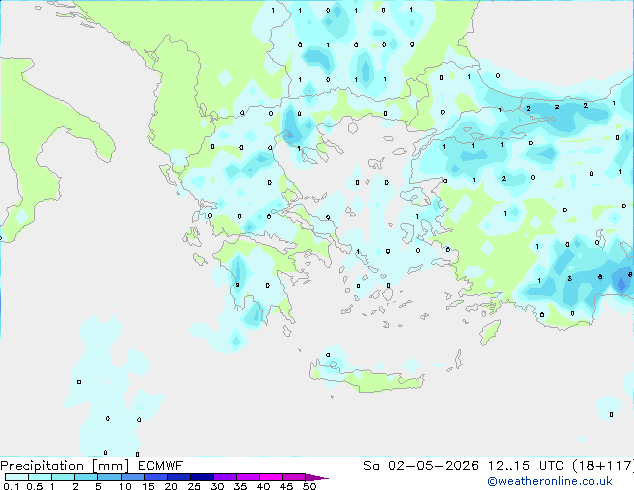Click the date text 'Sa 02-05-2026'

pyautogui.click(x=421, y=466)
